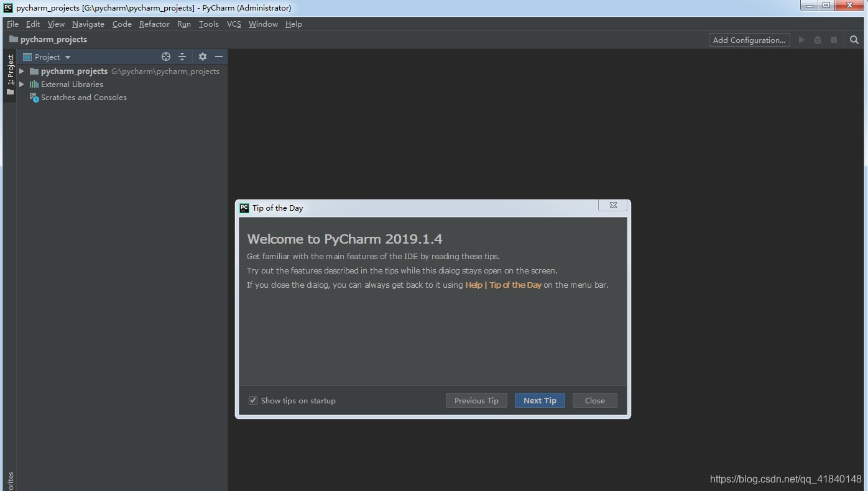Image resolution: width=868 pixels, height=491 pixels.
Task: Select the Scratches and Consoles row
Action: pos(122,98)
